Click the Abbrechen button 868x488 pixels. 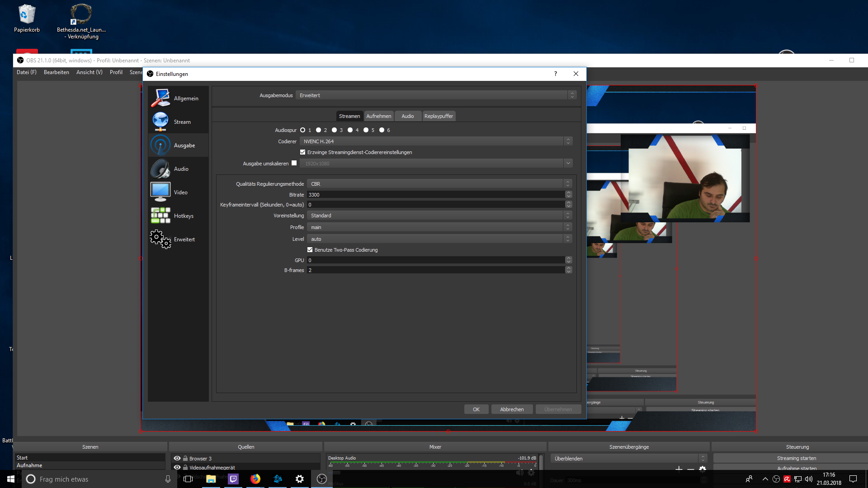coord(512,409)
